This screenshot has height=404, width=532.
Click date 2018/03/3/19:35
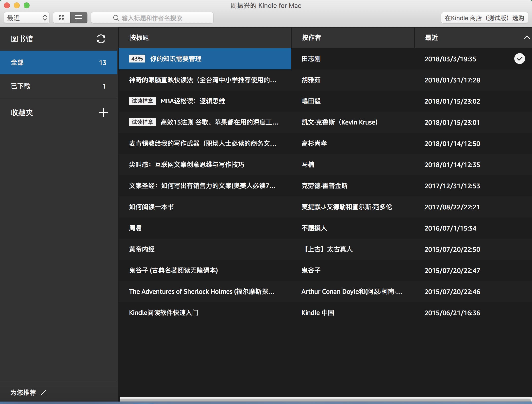point(450,59)
